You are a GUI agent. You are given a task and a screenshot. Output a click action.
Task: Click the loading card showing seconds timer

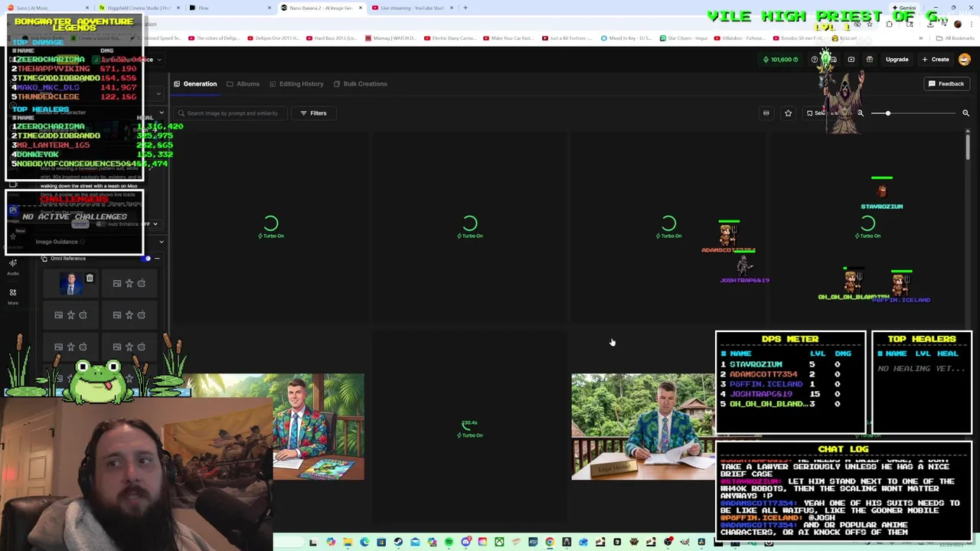tap(469, 429)
